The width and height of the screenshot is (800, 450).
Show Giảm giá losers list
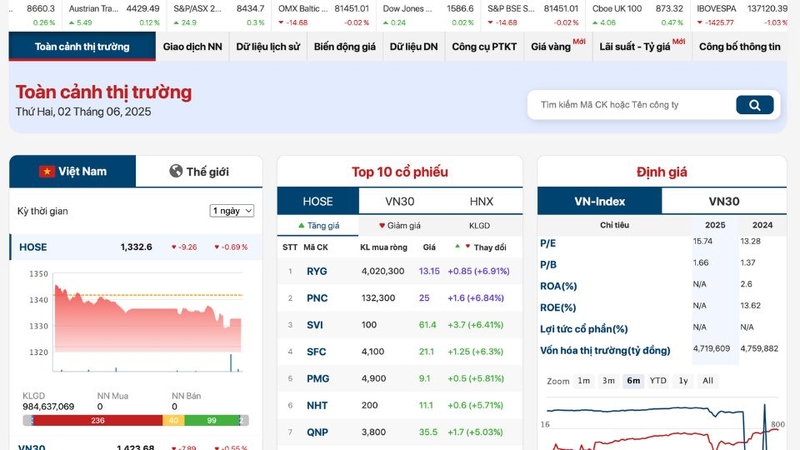399,226
